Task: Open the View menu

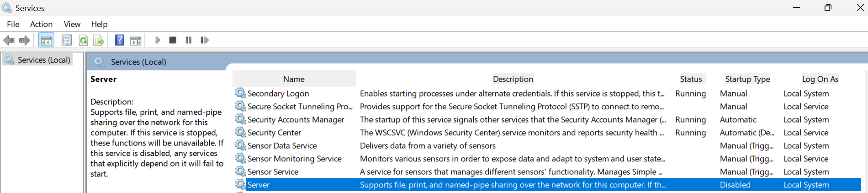Action: click(x=72, y=24)
